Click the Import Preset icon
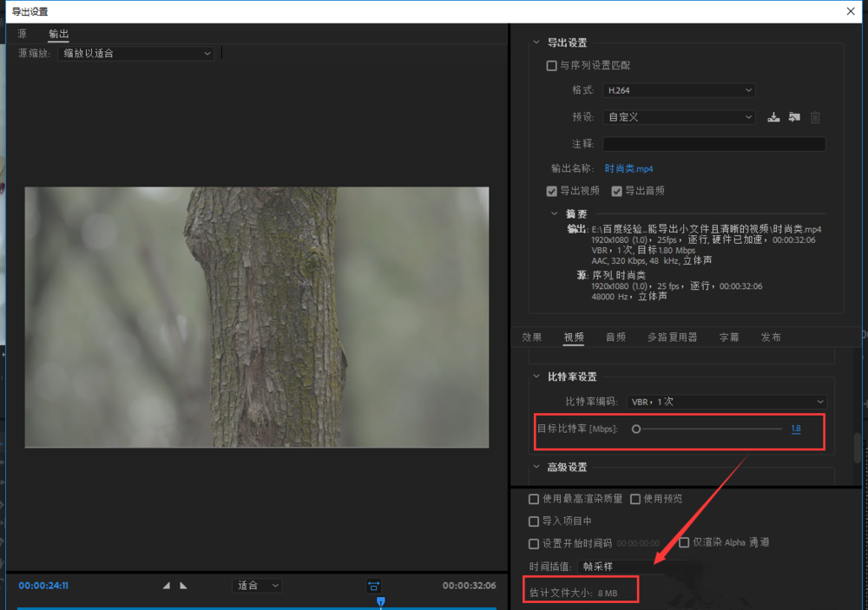Image resolution: width=868 pixels, height=610 pixels. click(x=794, y=116)
